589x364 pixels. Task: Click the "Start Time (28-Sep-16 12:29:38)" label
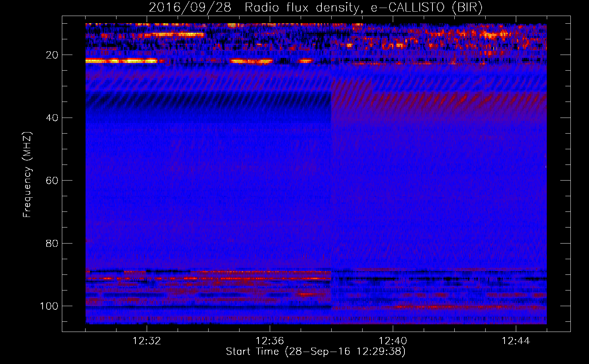(316, 352)
